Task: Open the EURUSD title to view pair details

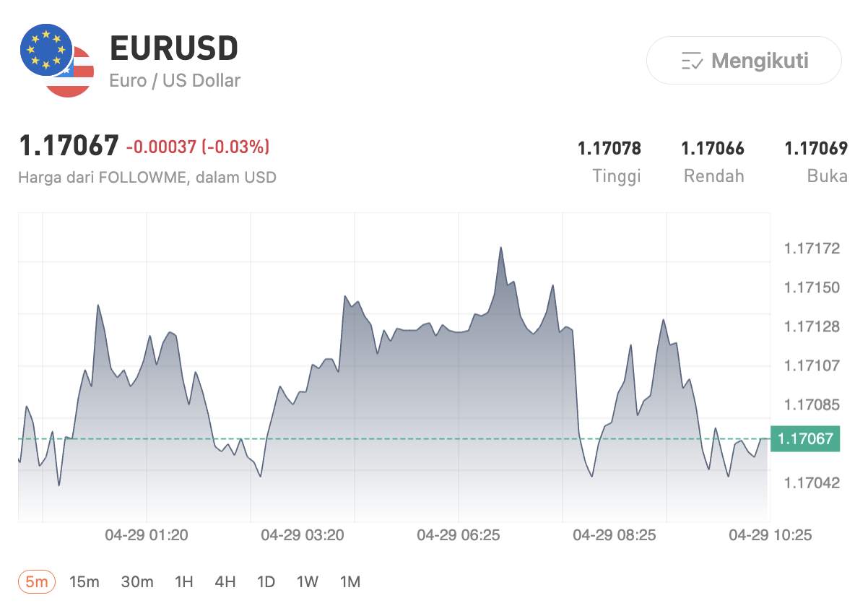Action: tap(173, 48)
